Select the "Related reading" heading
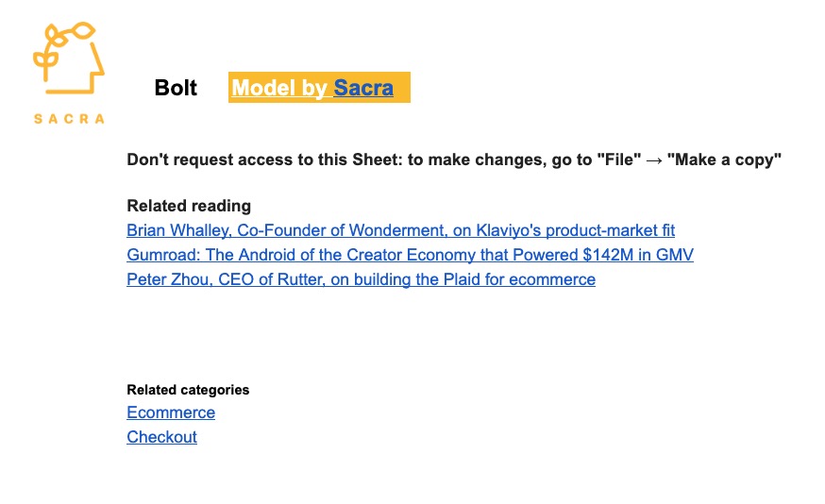The image size is (825, 504). tap(189, 206)
